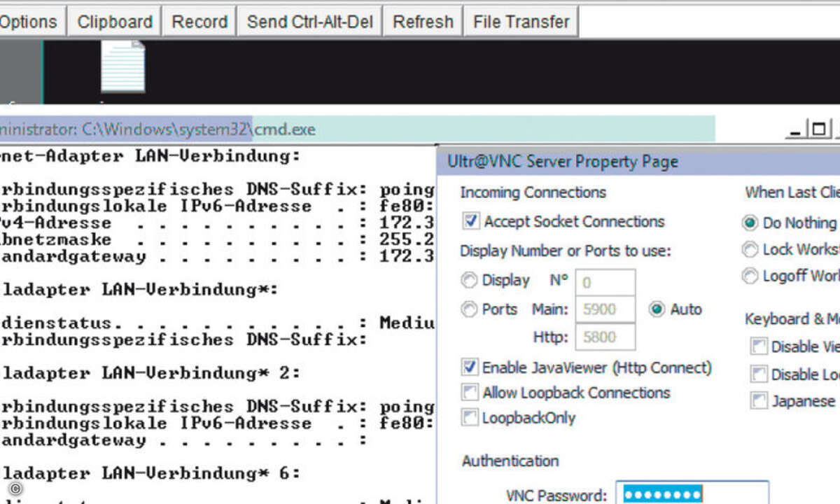Select the Display radio button
Image resolution: width=840 pixels, height=504 pixels.
[469, 281]
